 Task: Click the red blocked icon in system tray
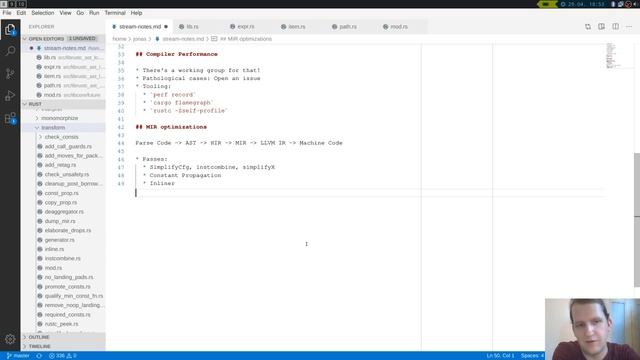628,4
